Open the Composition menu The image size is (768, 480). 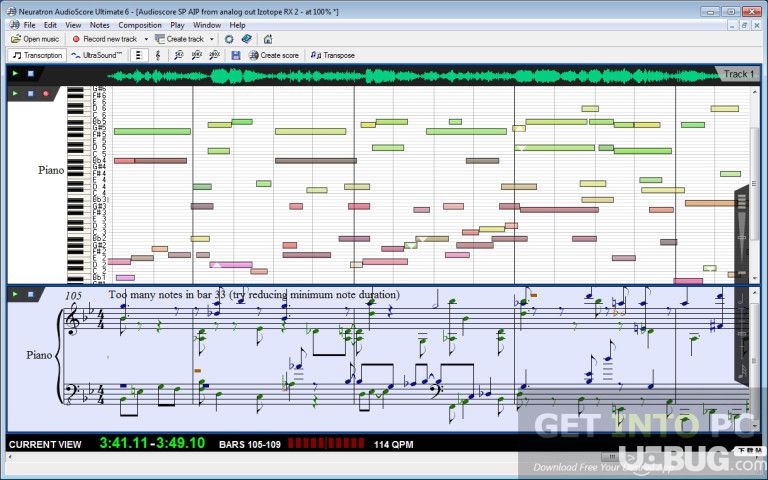[x=140, y=25]
